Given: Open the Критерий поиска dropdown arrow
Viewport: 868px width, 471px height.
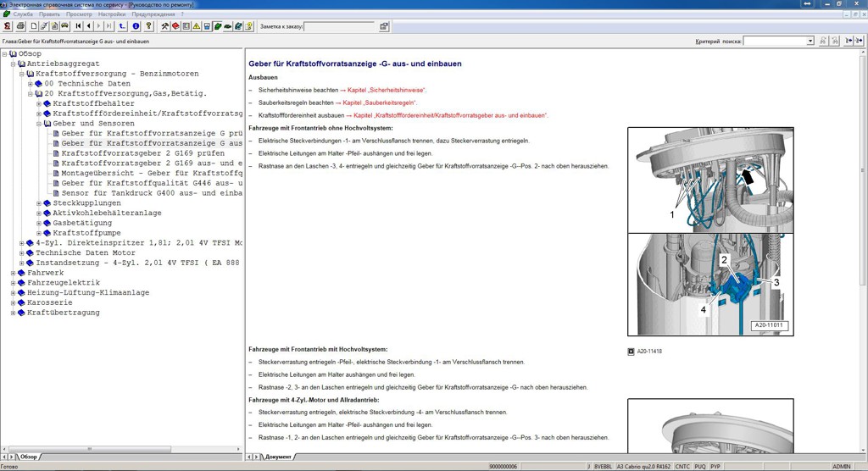Looking at the screenshot, I should [x=810, y=41].
